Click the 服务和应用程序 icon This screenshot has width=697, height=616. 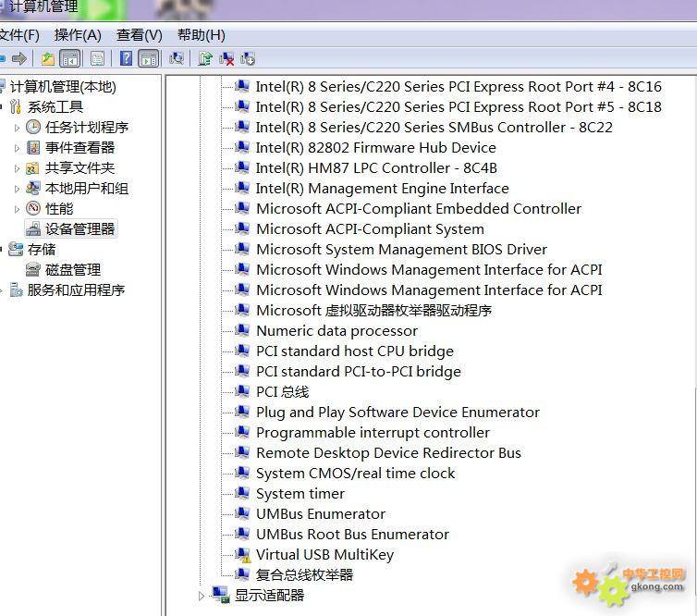click(x=17, y=290)
